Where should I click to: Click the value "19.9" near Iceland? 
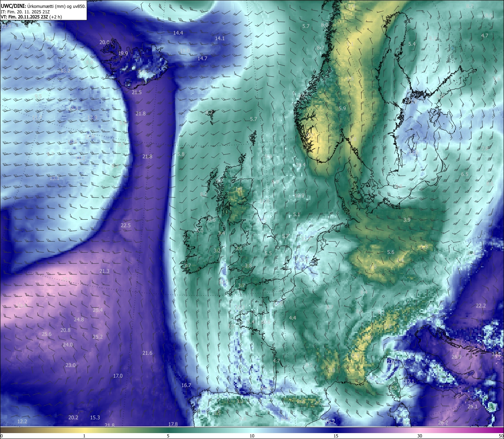click(x=123, y=53)
